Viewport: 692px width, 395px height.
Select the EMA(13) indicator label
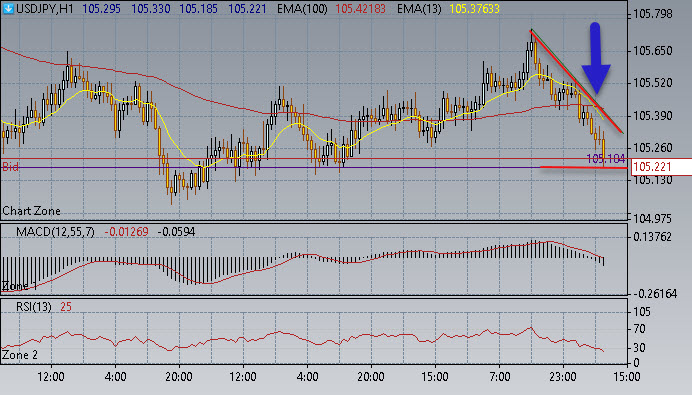(x=419, y=9)
